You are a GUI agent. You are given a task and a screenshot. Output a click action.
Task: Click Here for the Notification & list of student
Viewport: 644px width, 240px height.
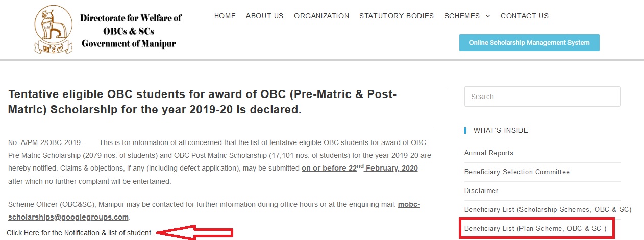(80, 233)
